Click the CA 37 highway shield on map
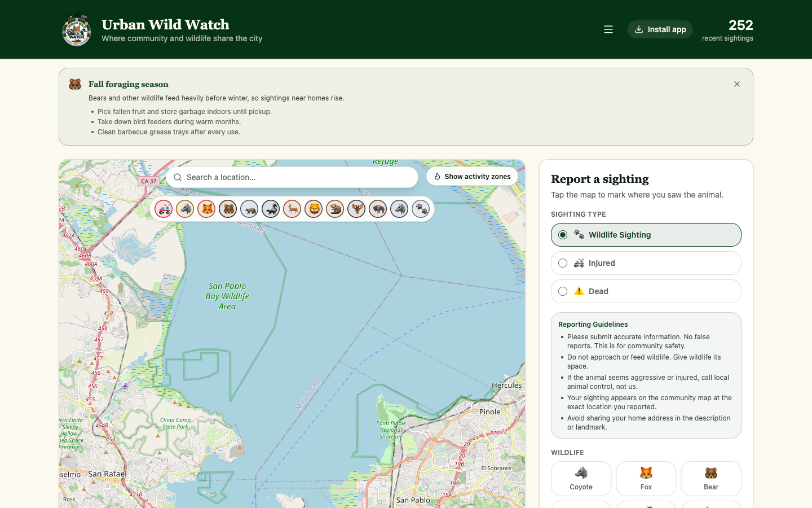Viewport: 812px width, 508px height. (149, 181)
